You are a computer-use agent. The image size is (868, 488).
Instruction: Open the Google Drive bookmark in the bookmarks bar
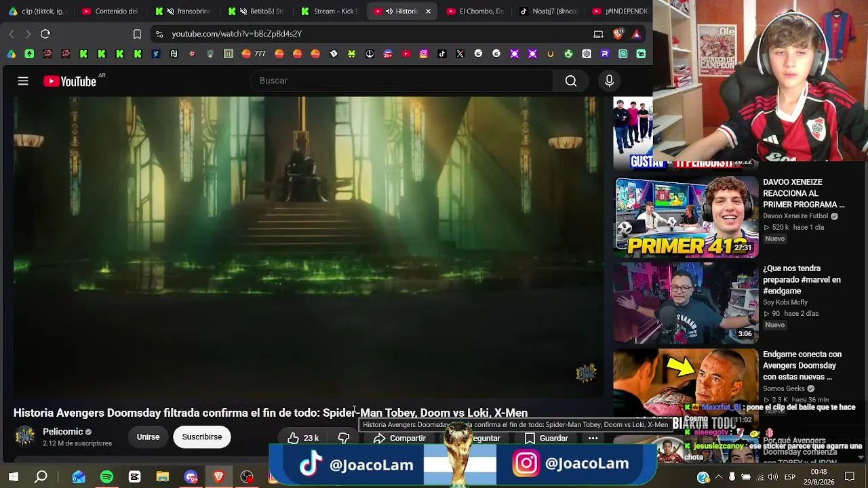pos(12,54)
